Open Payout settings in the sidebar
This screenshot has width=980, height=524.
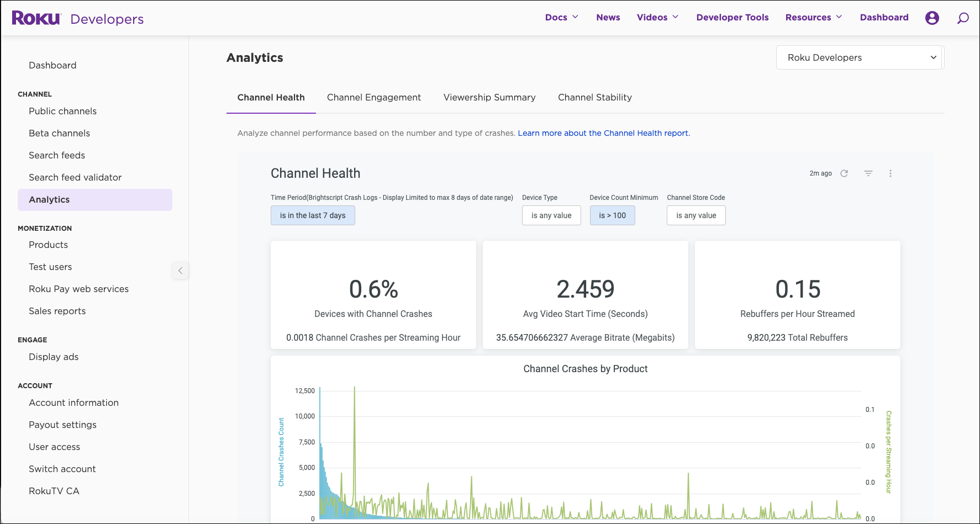coord(62,425)
